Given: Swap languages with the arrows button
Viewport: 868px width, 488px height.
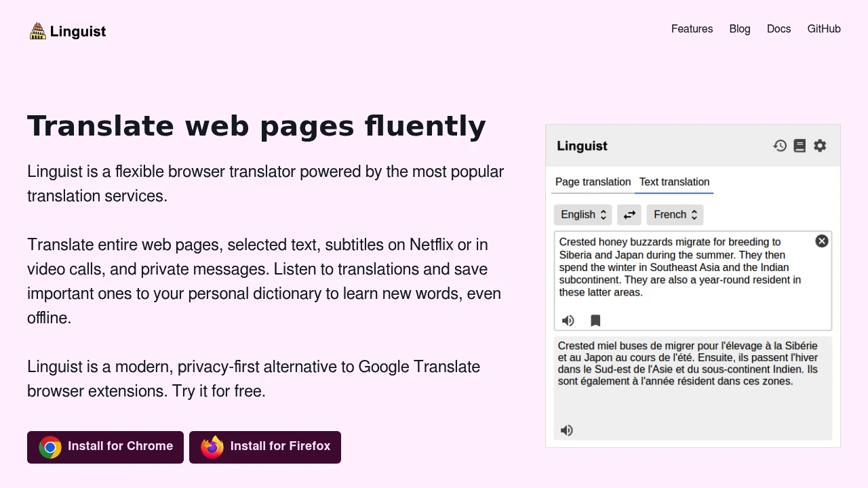Looking at the screenshot, I should (629, 215).
